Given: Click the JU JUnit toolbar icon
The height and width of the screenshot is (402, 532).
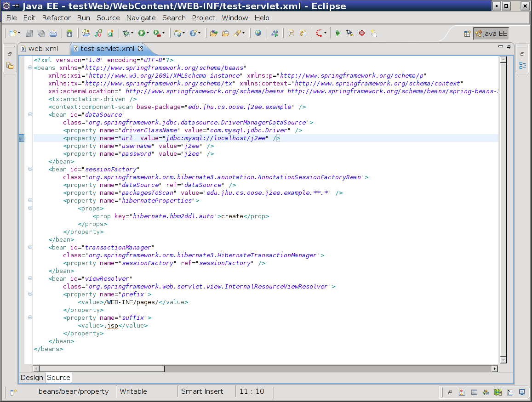Looking at the screenshot, I should tap(98, 33).
